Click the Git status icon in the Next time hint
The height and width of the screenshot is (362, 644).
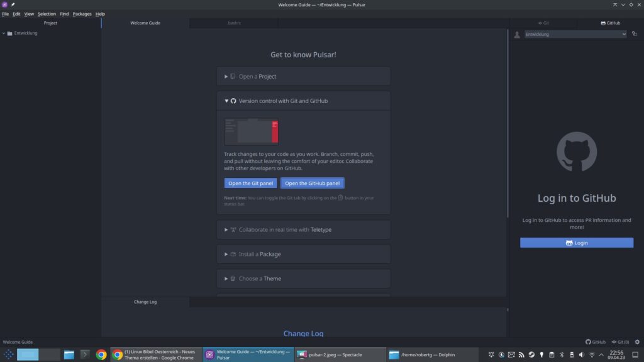(x=340, y=197)
